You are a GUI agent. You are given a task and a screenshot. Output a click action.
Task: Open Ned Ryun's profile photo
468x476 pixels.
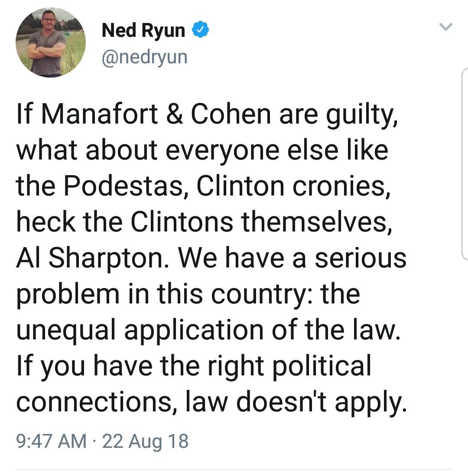pyautogui.click(x=51, y=42)
